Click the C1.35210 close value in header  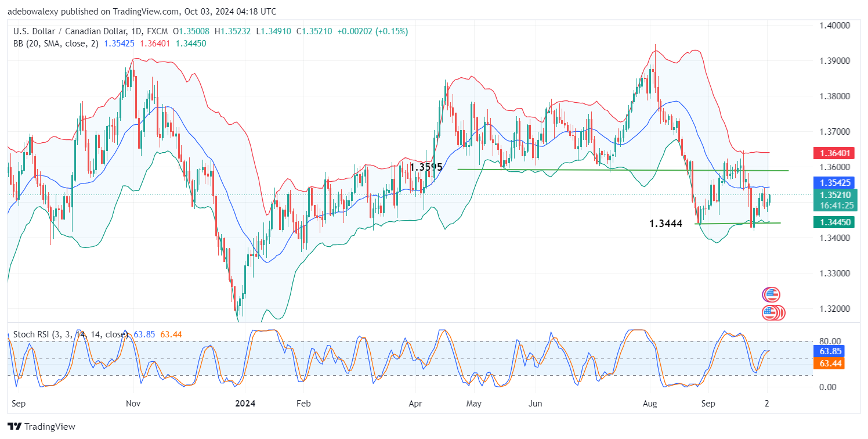coord(314,31)
